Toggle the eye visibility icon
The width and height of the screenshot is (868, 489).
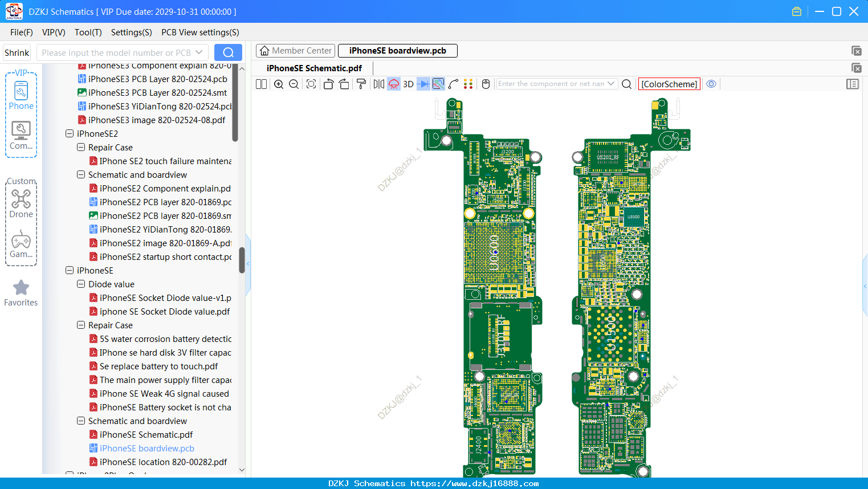711,84
